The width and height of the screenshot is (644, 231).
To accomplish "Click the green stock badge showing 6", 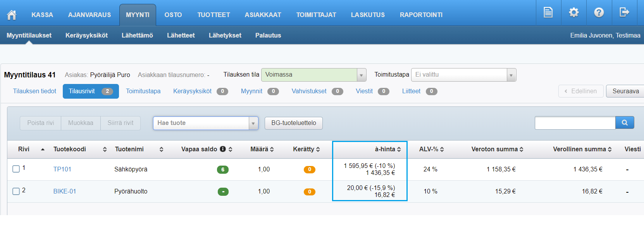I will pyautogui.click(x=223, y=169).
